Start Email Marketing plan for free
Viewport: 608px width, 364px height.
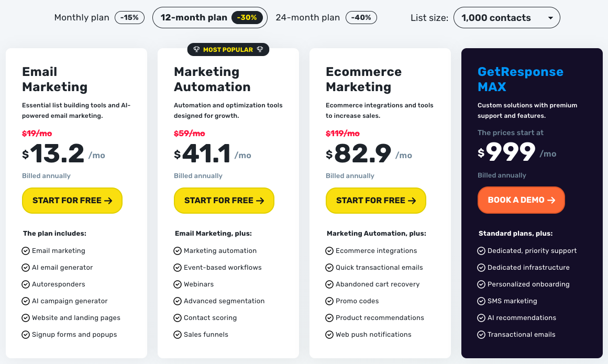tap(72, 201)
